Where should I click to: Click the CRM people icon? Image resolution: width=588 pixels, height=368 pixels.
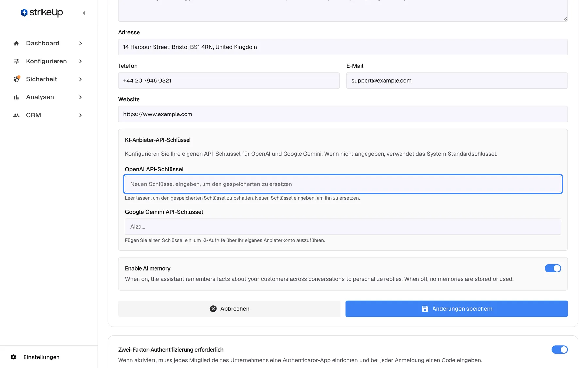tap(16, 115)
